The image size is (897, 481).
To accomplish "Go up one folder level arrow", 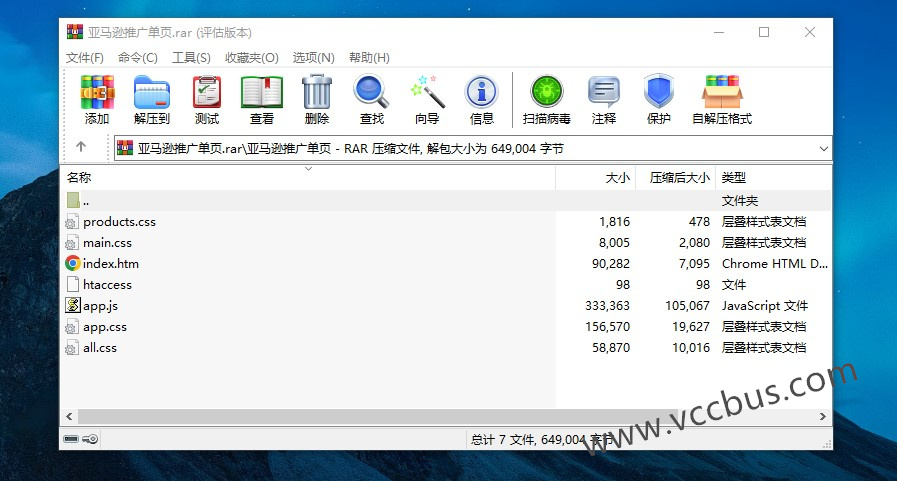I will click(x=81, y=147).
